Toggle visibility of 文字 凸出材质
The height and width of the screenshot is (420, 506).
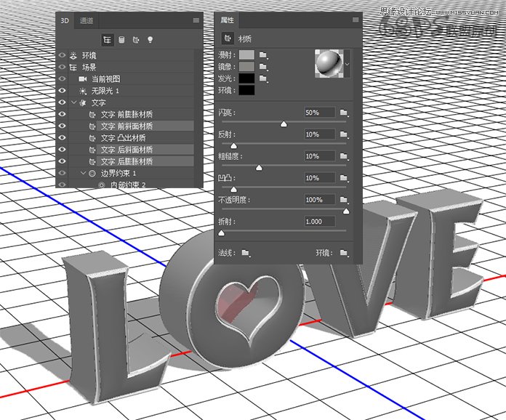[x=62, y=138]
